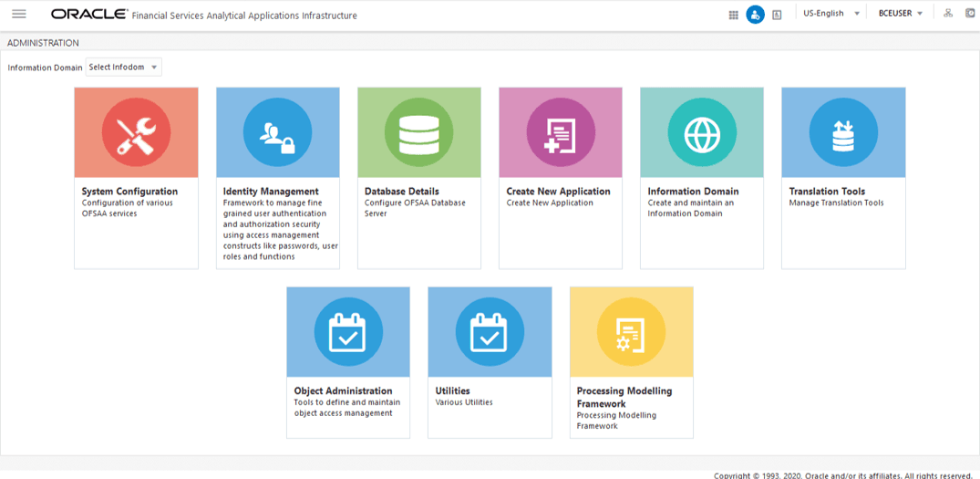Click 'Configure OFSAA Database Server' description

pyautogui.click(x=415, y=208)
